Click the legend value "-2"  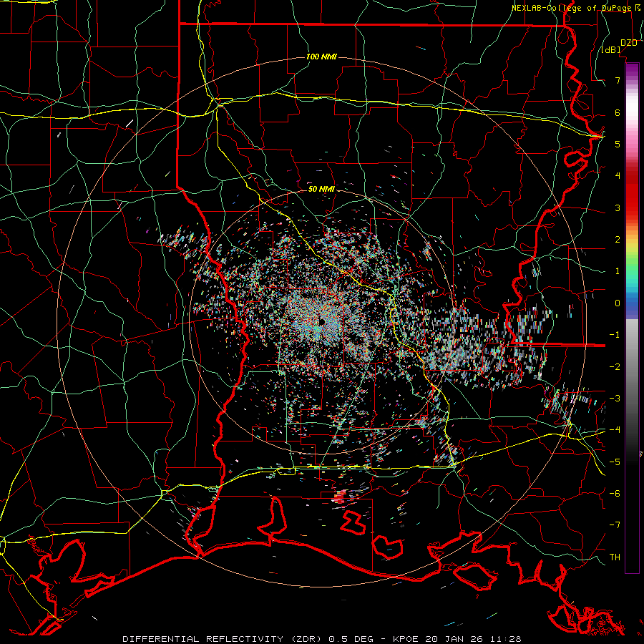click(x=615, y=367)
